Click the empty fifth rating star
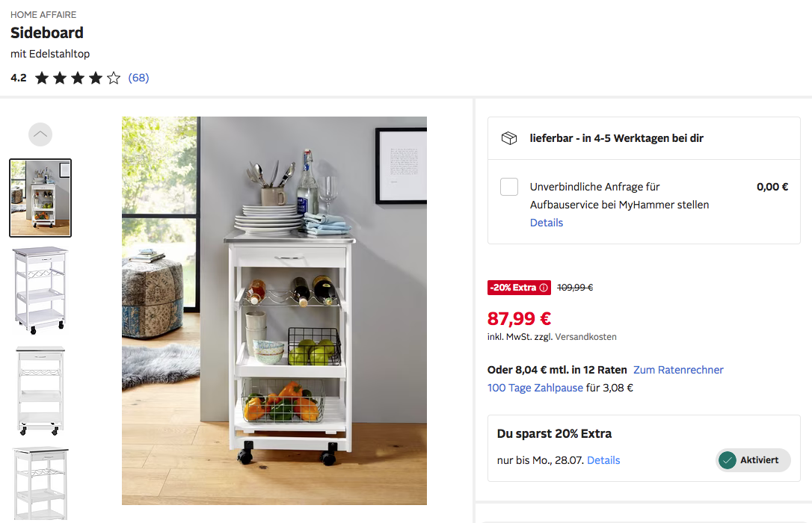Viewport: 812px width, 523px height. coord(114,78)
